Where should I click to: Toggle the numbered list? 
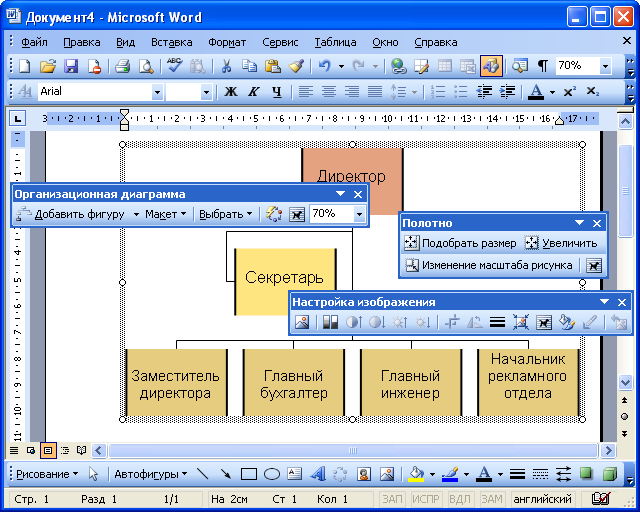click(x=438, y=91)
